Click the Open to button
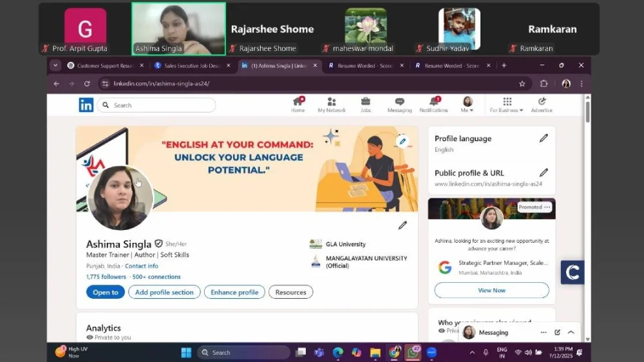644x362 pixels. [x=106, y=292]
